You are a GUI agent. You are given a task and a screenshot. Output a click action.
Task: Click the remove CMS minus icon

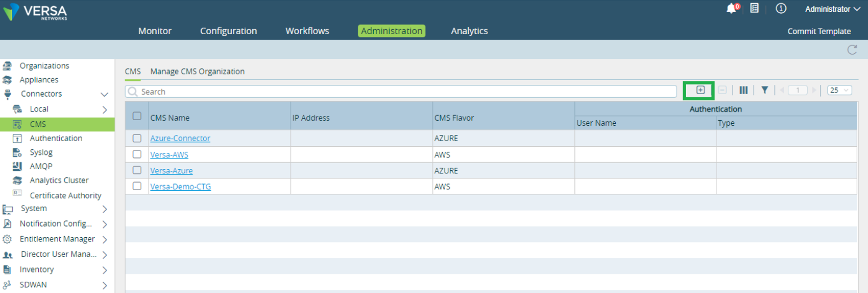(722, 90)
